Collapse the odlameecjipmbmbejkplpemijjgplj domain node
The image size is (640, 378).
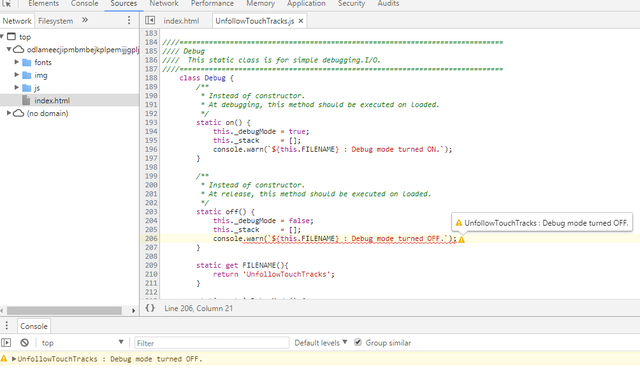pyautogui.click(x=9, y=49)
